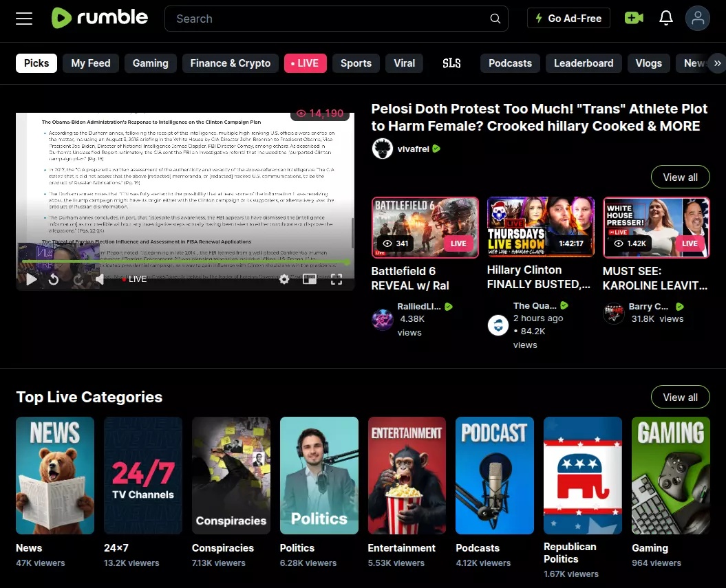The image size is (726, 588).
Task: Open the 24/7 TV Channels category card
Action: 143,476
